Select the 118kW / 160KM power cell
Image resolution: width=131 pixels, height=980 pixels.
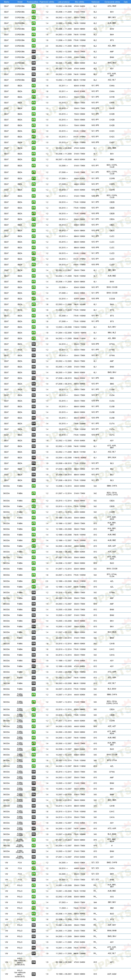click(79, 458)
